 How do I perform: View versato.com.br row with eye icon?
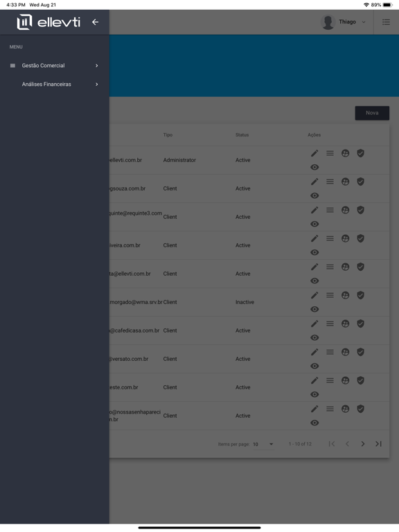pyautogui.click(x=314, y=366)
